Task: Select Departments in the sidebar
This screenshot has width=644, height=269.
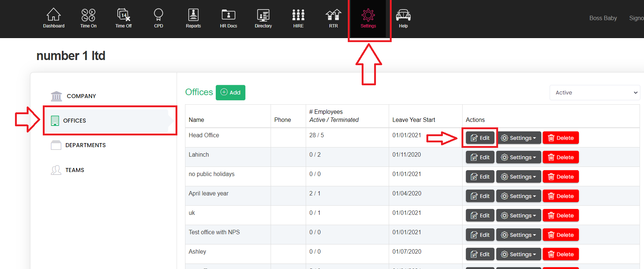Action: pos(85,145)
